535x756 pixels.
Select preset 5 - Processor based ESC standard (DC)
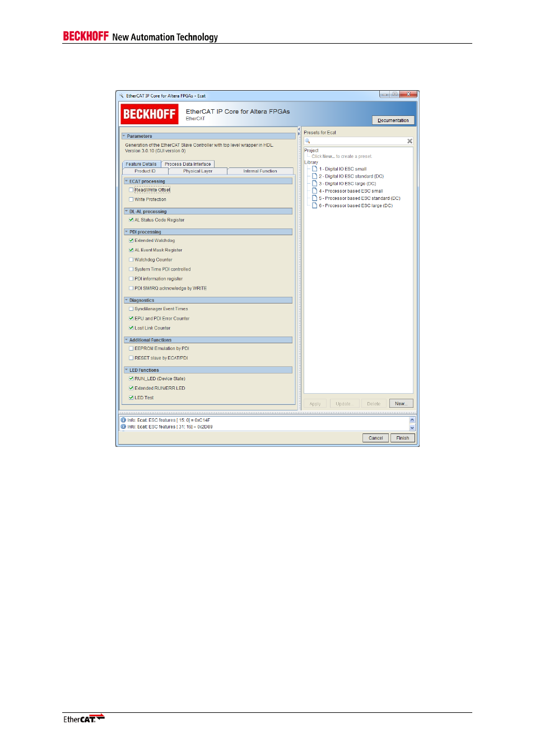tap(360, 198)
